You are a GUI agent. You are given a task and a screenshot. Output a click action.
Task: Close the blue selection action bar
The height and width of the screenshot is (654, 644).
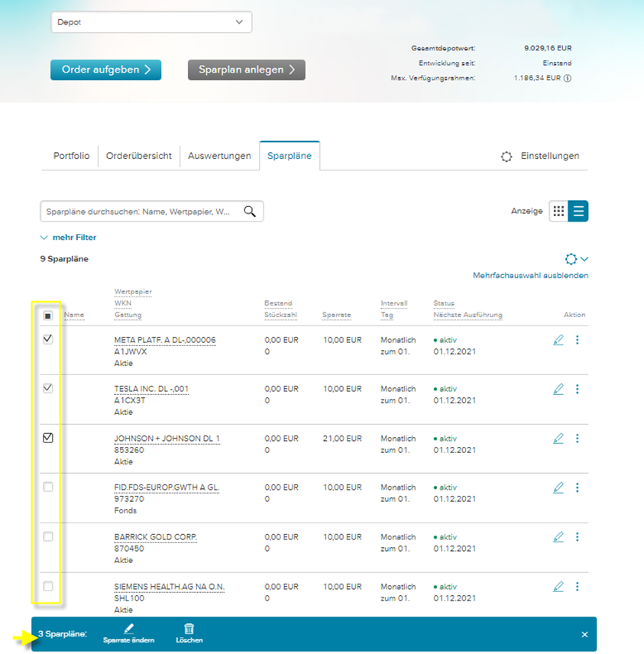coord(584,634)
